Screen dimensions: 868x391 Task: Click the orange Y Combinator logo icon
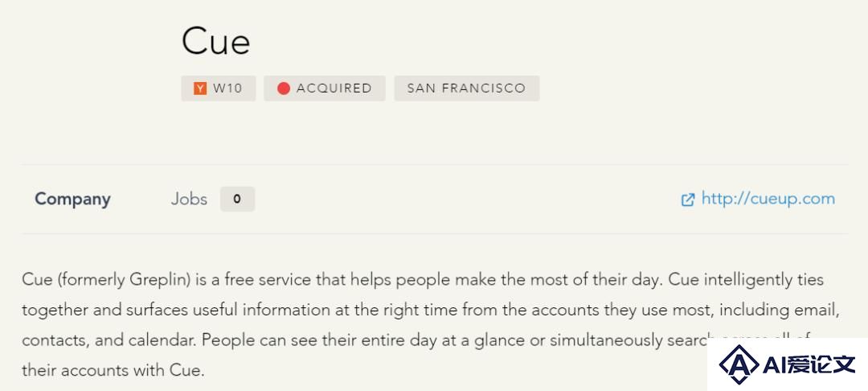coord(200,88)
